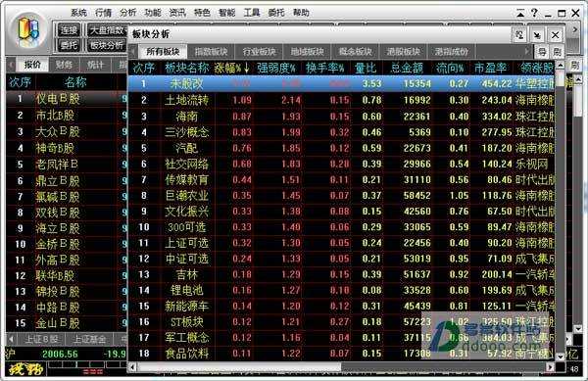Switch to the 财务 tab in left panel
Viewport: 588px width, 381px height.
64,65
